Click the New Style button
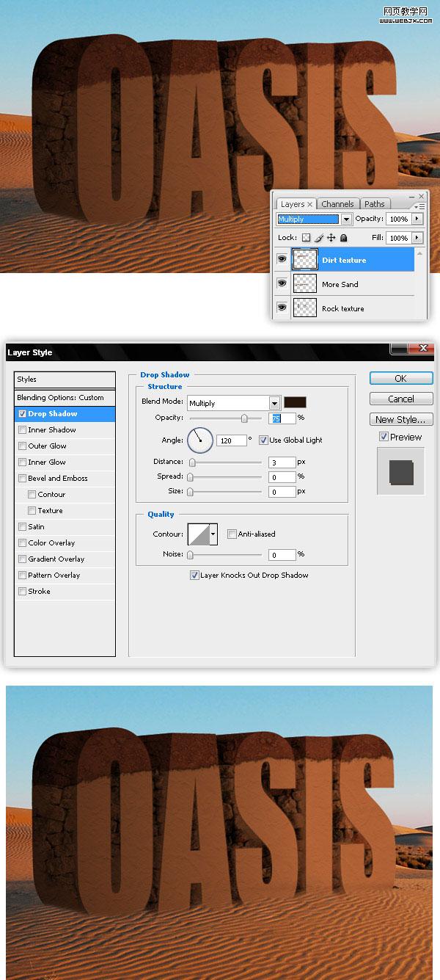This screenshot has height=980, width=440. [400, 420]
